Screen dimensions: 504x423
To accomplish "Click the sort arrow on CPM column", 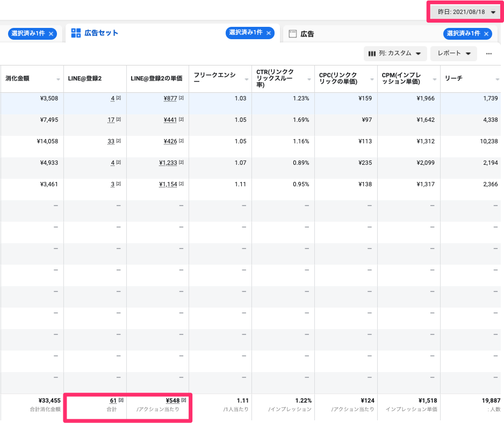I will point(435,79).
